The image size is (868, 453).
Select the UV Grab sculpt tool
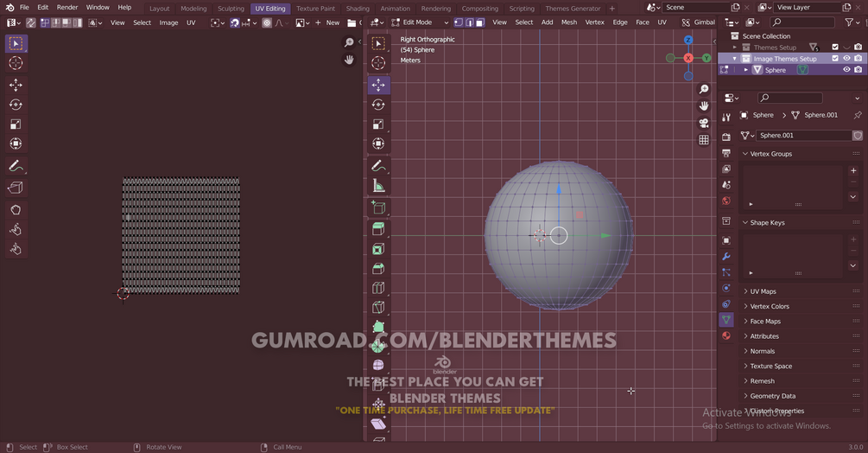(x=16, y=210)
